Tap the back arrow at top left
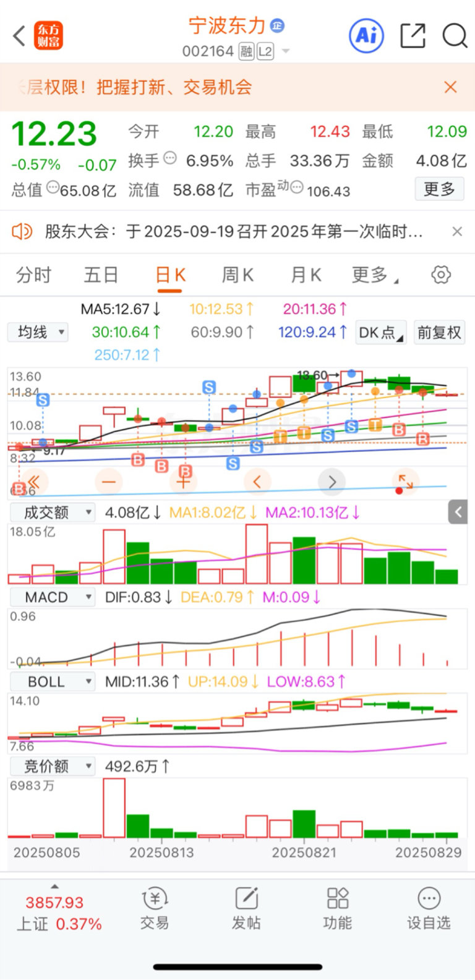Image resolution: width=475 pixels, height=980 pixels. [x=19, y=36]
